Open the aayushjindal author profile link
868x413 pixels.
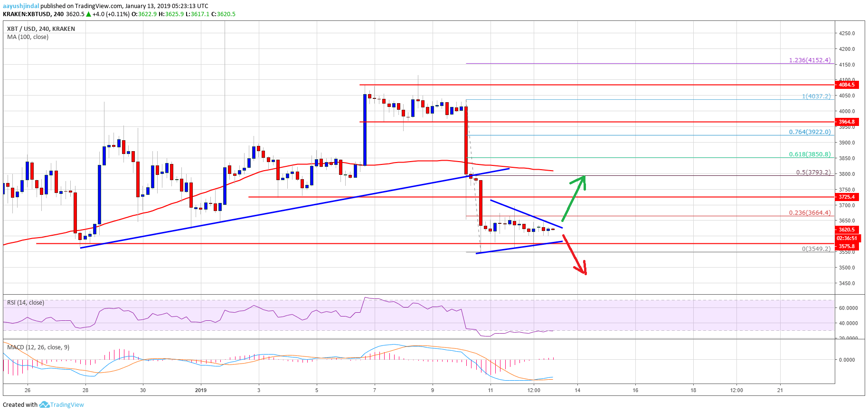(21, 6)
